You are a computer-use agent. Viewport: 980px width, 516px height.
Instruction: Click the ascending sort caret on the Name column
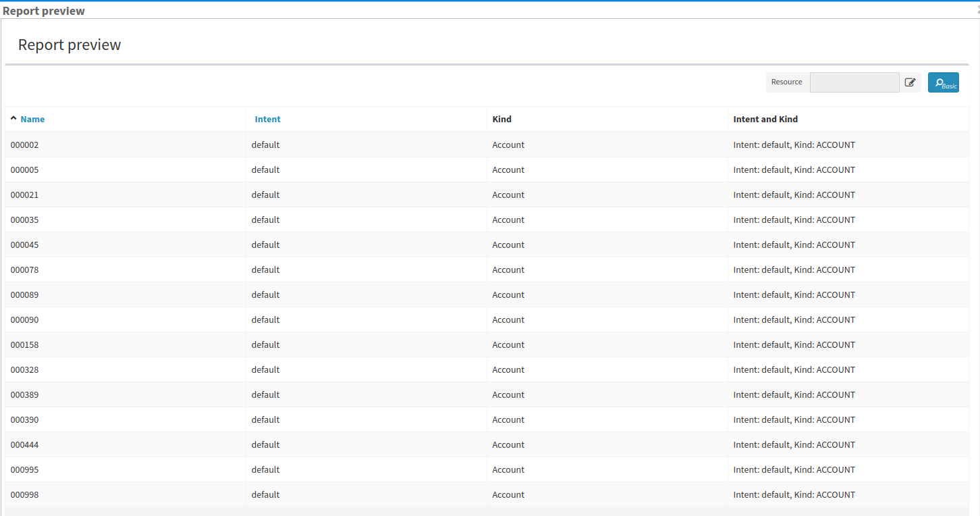tap(13, 117)
